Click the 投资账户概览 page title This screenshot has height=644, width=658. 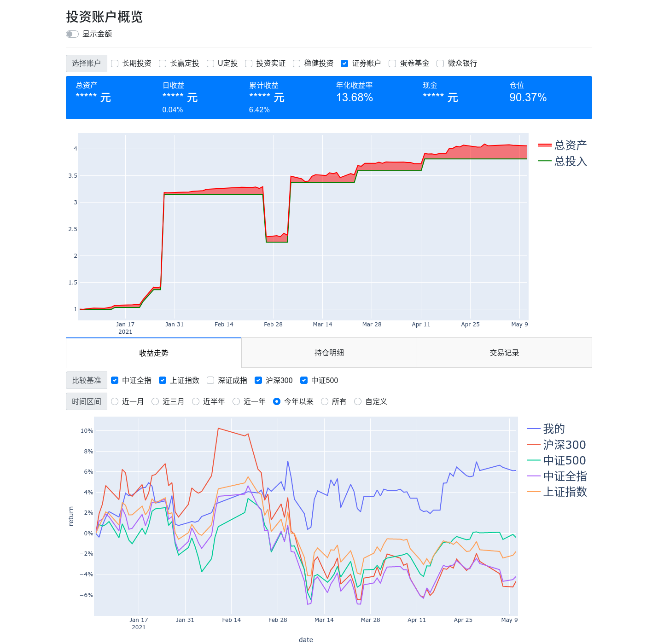pos(105,17)
